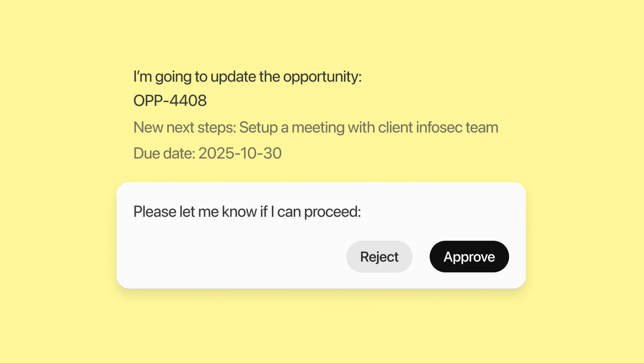Click the 2025-10-30 date value
The height and width of the screenshot is (363, 644).
coord(240,153)
